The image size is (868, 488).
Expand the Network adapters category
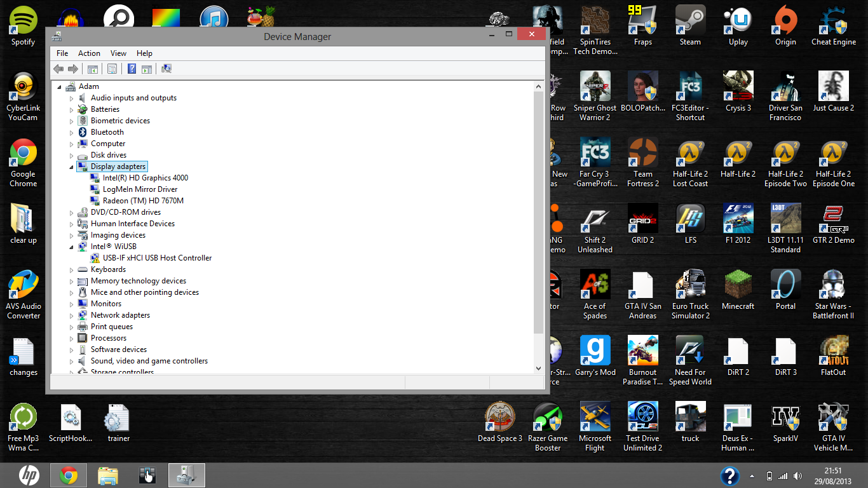pos(72,316)
